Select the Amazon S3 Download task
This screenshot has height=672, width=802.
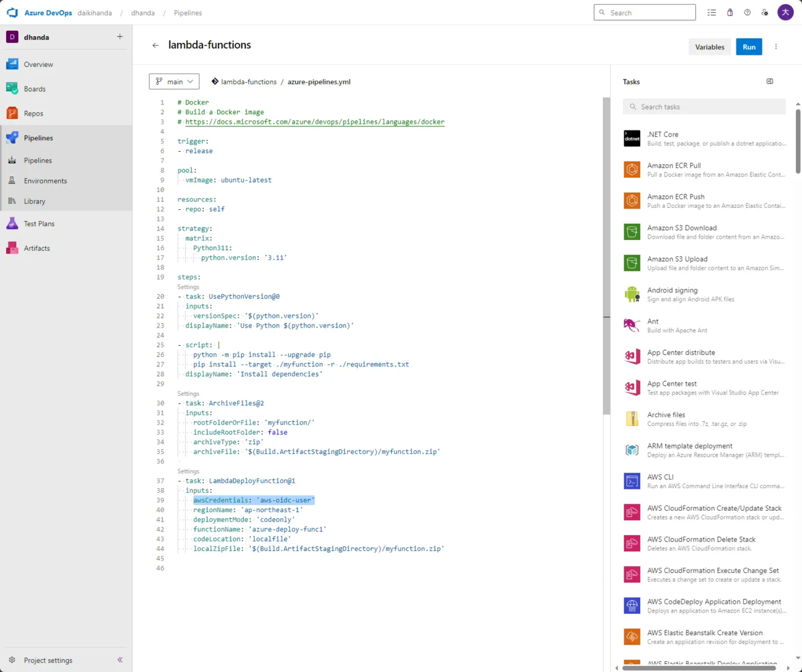704,232
